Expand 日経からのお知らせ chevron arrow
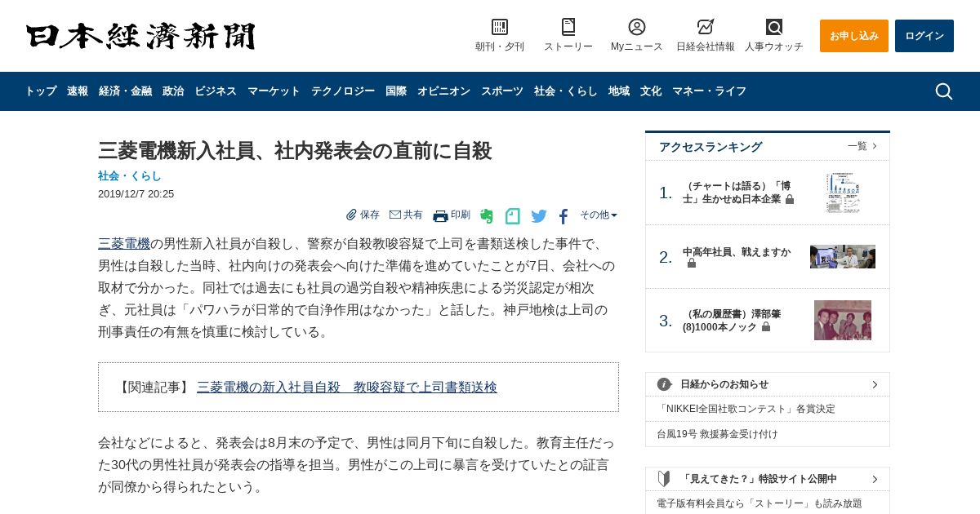 tap(875, 384)
